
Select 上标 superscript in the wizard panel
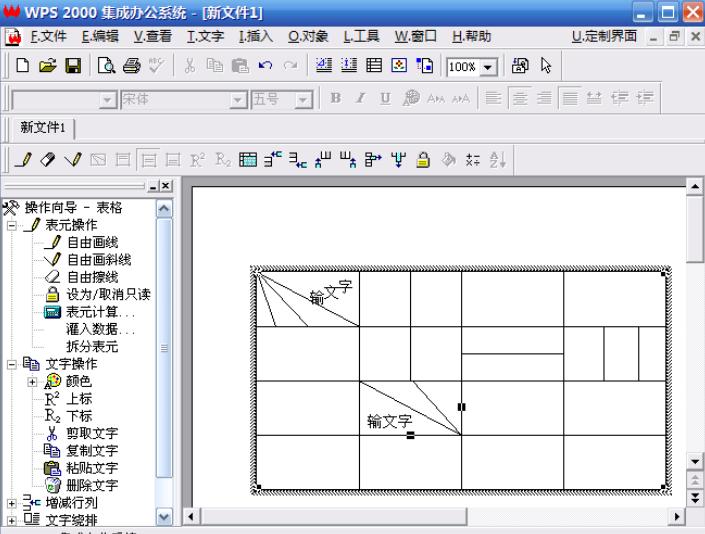[x=79, y=399]
